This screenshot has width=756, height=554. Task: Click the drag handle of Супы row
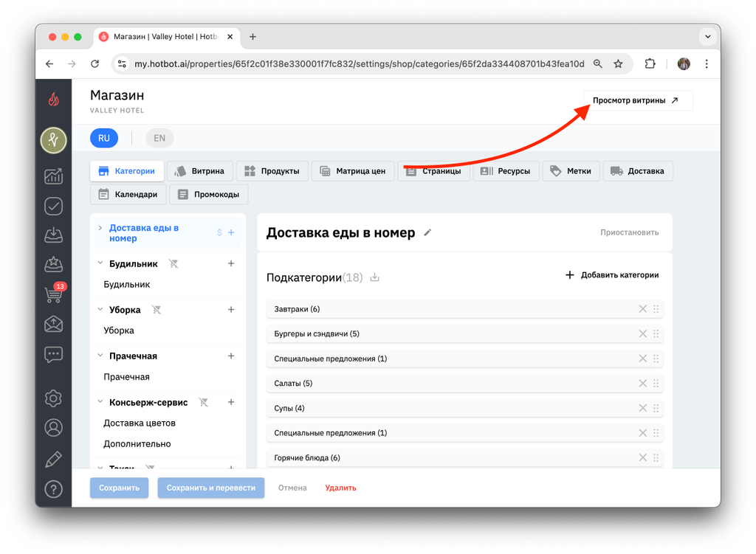pos(656,408)
